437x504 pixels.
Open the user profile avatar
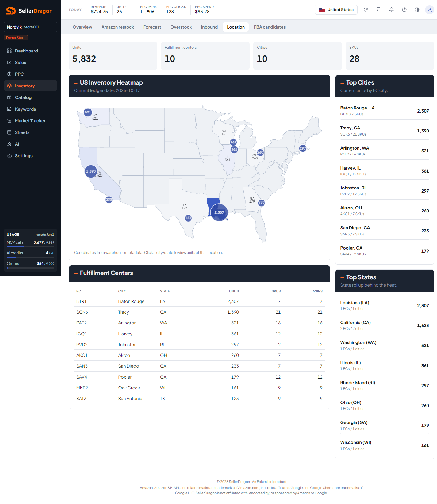coord(430,10)
